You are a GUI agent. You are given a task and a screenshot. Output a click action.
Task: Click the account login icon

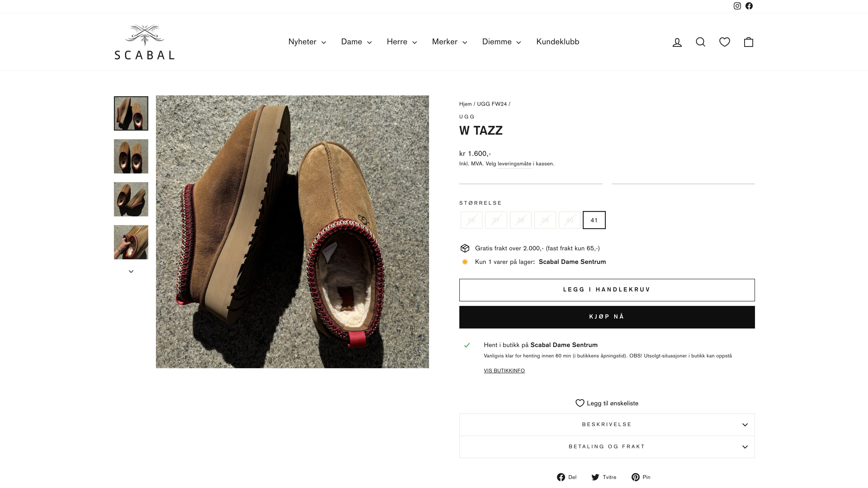[677, 42]
